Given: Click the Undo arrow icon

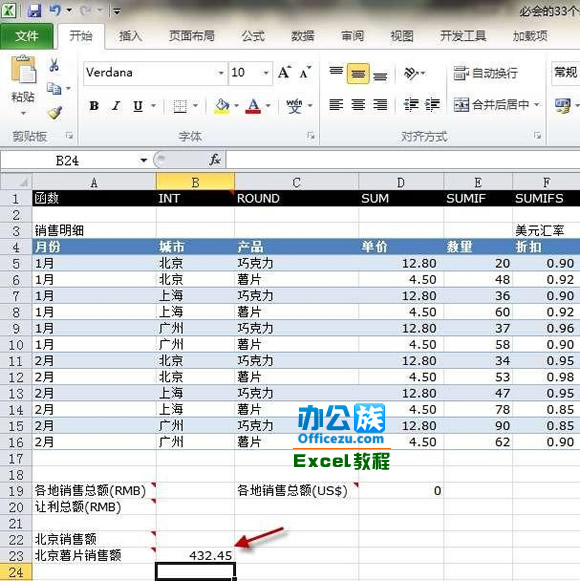Looking at the screenshot, I should coord(55,10).
